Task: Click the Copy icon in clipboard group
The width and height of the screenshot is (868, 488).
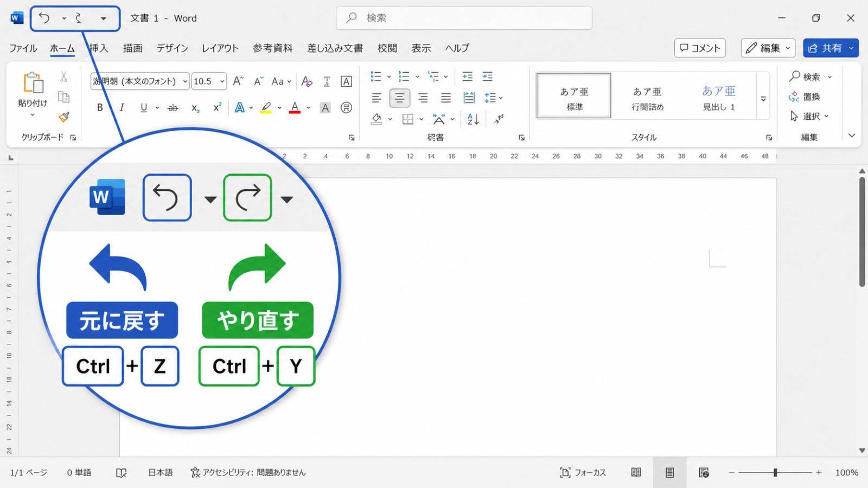Action: click(x=63, y=97)
